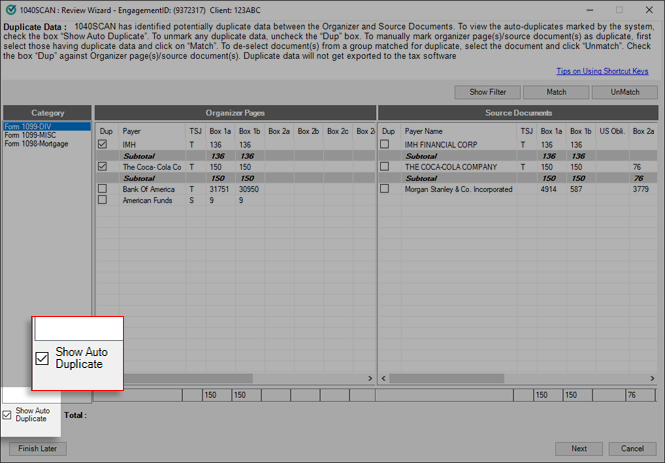665x463 pixels.
Task: Minimize the Review Wizard window
Action: click(x=590, y=9)
